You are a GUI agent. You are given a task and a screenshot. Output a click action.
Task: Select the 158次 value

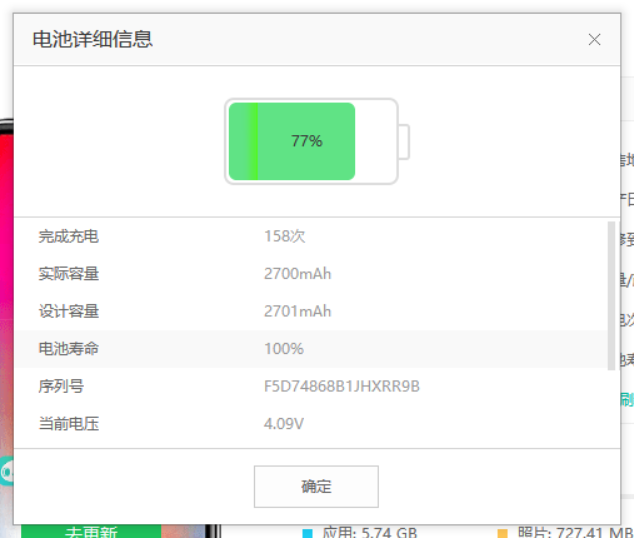pos(285,236)
